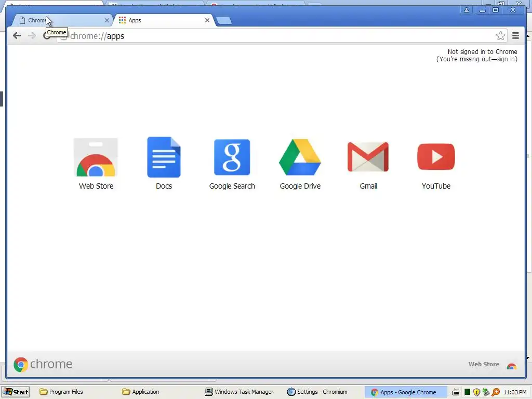This screenshot has height=399, width=532.
Task: Open Program Files in the taskbar
Action: click(61, 392)
